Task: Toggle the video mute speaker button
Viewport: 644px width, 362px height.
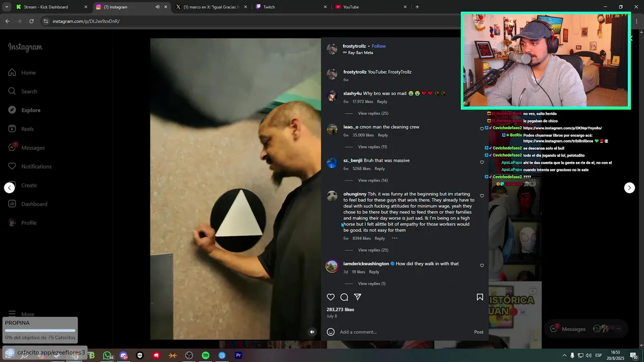Action: [x=312, y=332]
